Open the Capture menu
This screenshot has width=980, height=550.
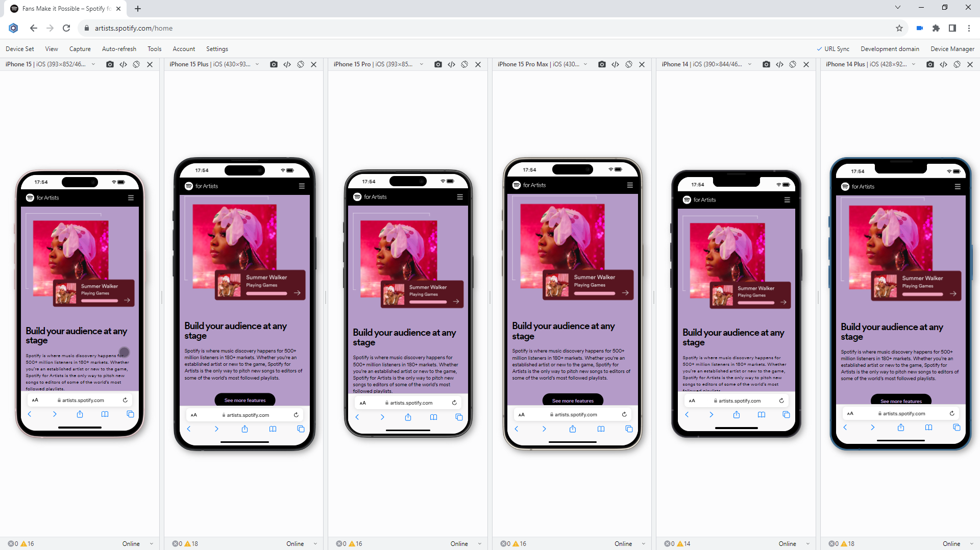[x=80, y=49]
